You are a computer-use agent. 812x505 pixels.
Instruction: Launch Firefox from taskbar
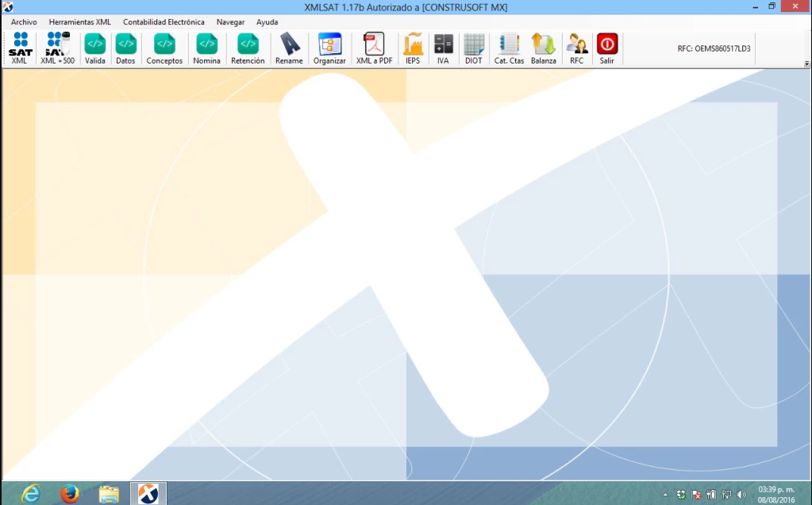[x=69, y=494]
